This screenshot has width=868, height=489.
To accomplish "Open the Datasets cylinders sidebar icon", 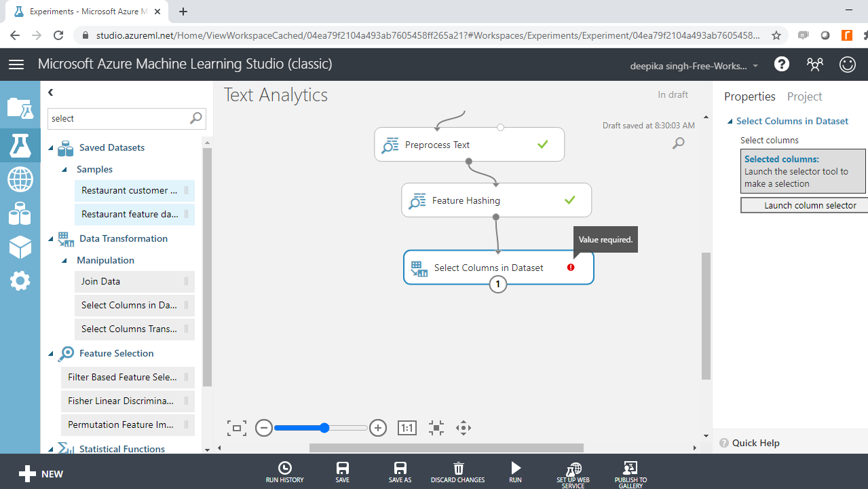I will [20, 215].
